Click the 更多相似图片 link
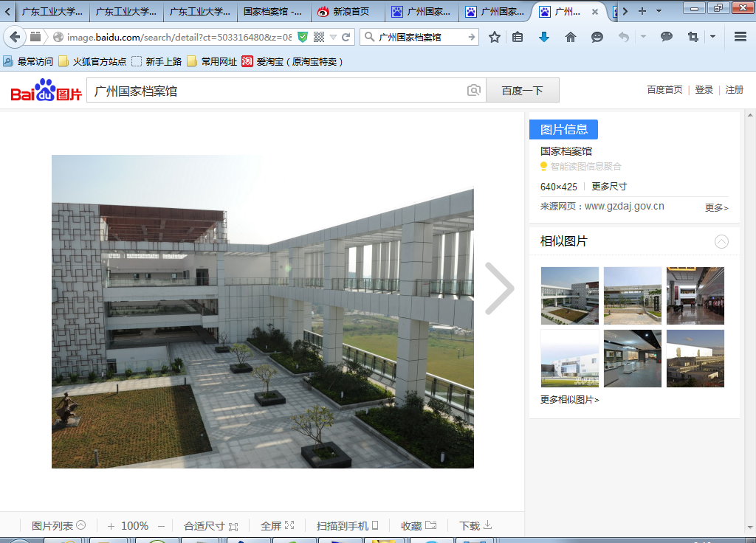 [x=569, y=400]
